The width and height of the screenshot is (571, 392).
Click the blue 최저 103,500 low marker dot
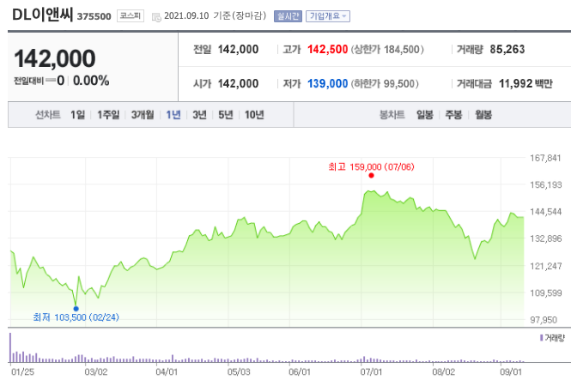76,309
